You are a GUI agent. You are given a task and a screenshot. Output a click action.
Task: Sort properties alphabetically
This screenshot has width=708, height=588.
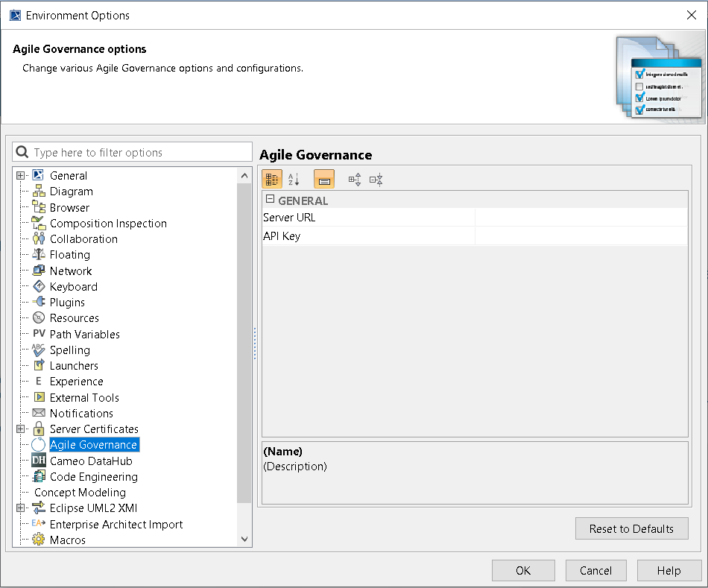point(294,179)
